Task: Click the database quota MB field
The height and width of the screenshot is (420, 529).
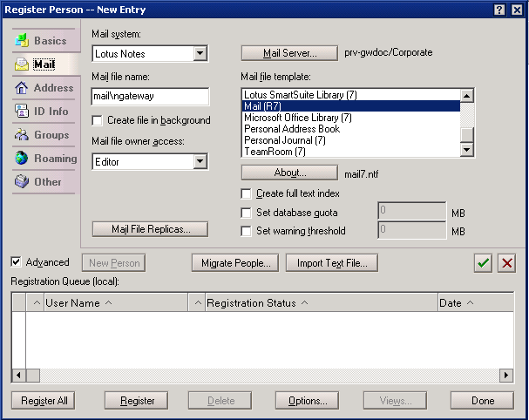Action: pyautogui.click(x=412, y=211)
